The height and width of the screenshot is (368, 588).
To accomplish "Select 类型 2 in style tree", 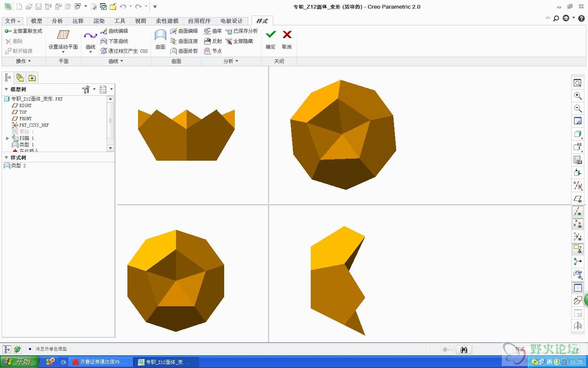I will pos(15,166).
